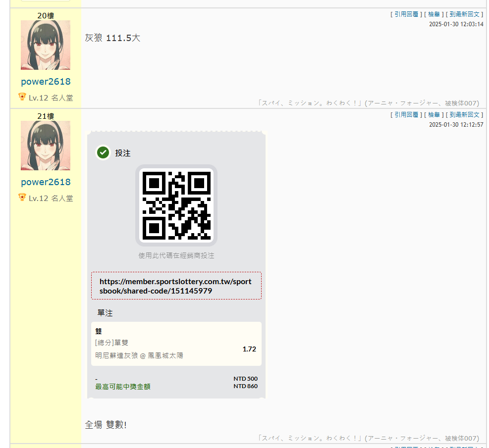The height and width of the screenshot is (448, 489).
Task: Click 檢舉 on the 12:03:14 post
Action: point(434,14)
